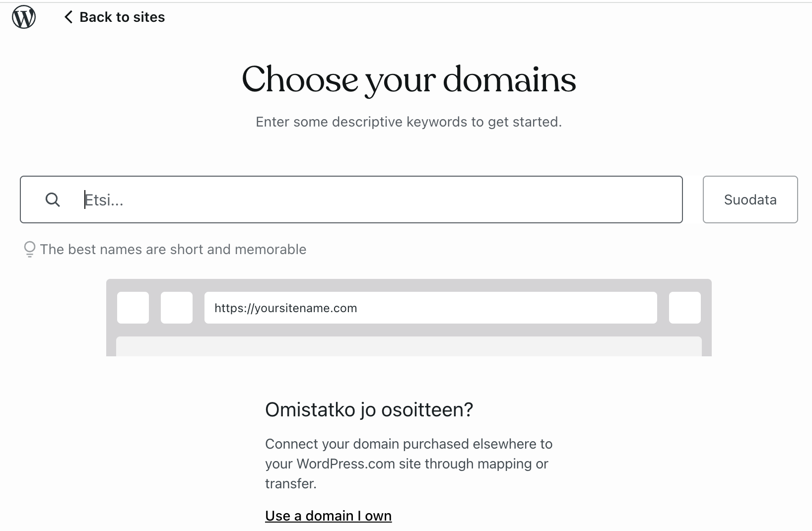Click the lightbulb tip icon
Screen dimensions: 812x531
[30, 249]
